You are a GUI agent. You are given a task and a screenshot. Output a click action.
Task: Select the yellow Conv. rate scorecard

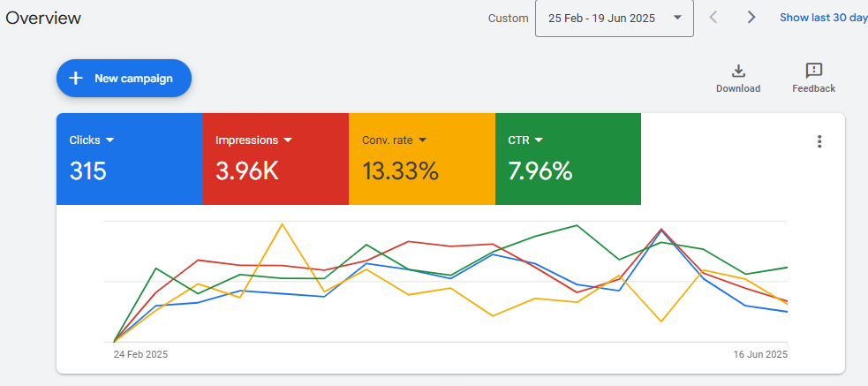pyautogui.click(x=422, y=159)
